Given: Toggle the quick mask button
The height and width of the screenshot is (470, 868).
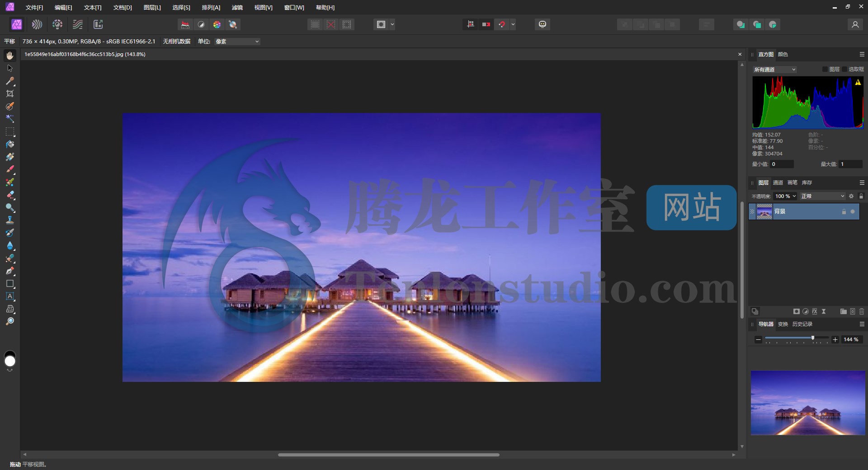Looking at the screenshot, I should point(381,24).
